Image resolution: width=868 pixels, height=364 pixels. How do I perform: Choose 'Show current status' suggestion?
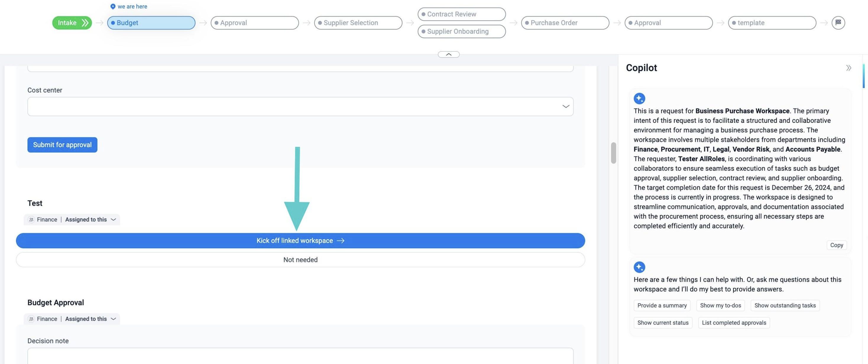(663, 323)
